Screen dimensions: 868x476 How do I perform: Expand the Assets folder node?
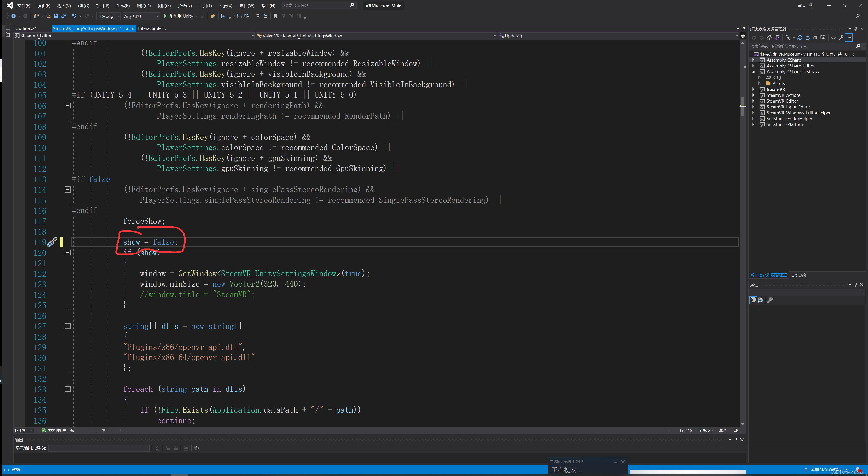759,83
